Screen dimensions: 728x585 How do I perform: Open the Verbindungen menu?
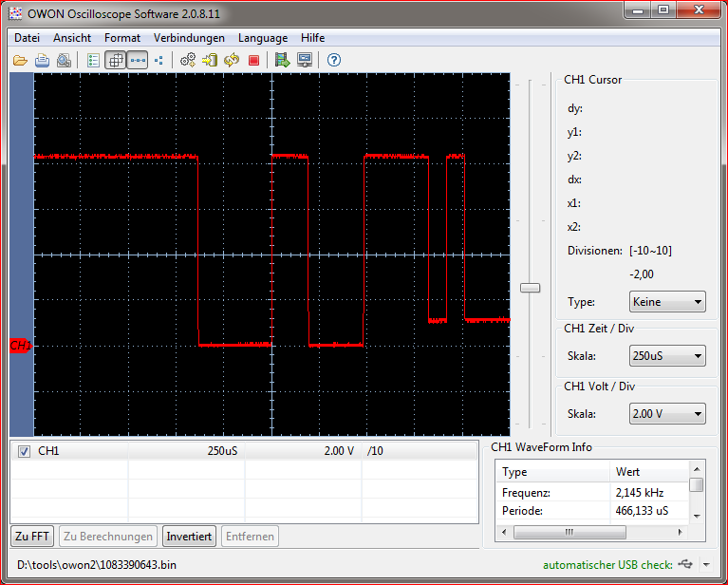pyautogui.click(x=189, y=38)
